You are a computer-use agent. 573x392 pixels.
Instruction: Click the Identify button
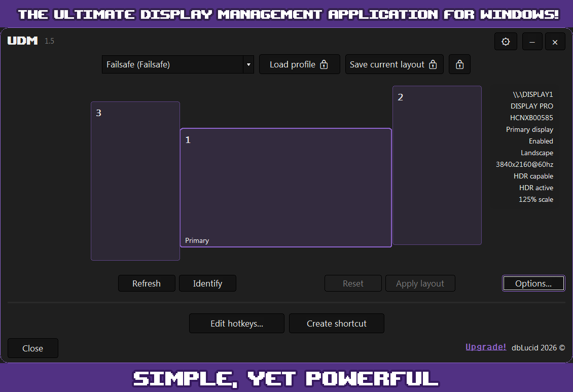[207, 283]
